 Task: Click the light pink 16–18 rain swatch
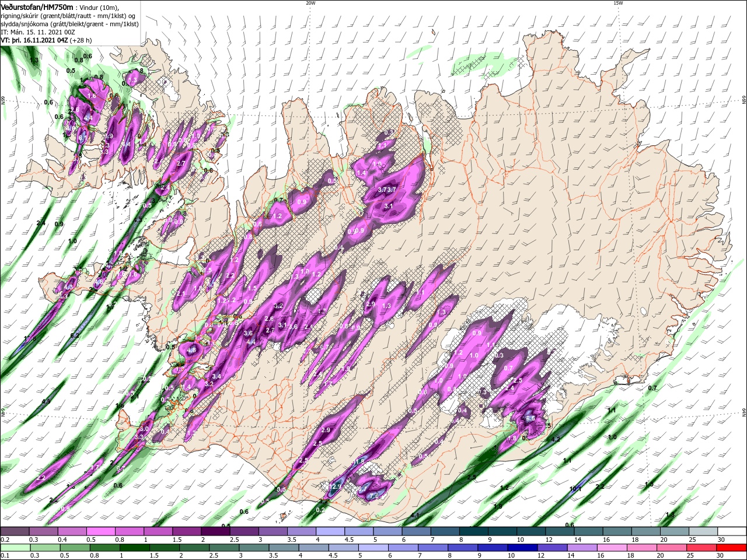(x=612, y=548)
